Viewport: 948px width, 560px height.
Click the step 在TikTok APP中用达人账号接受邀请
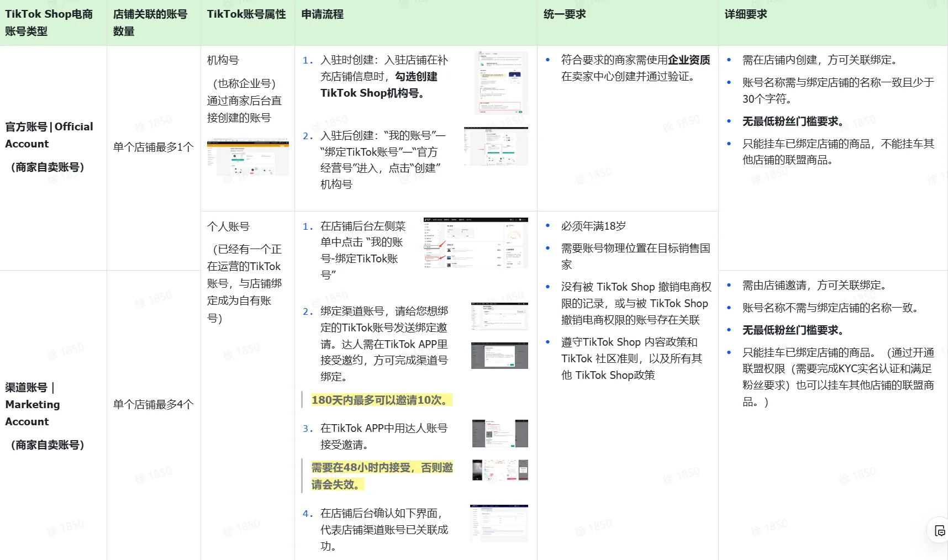tap(384, 436)
